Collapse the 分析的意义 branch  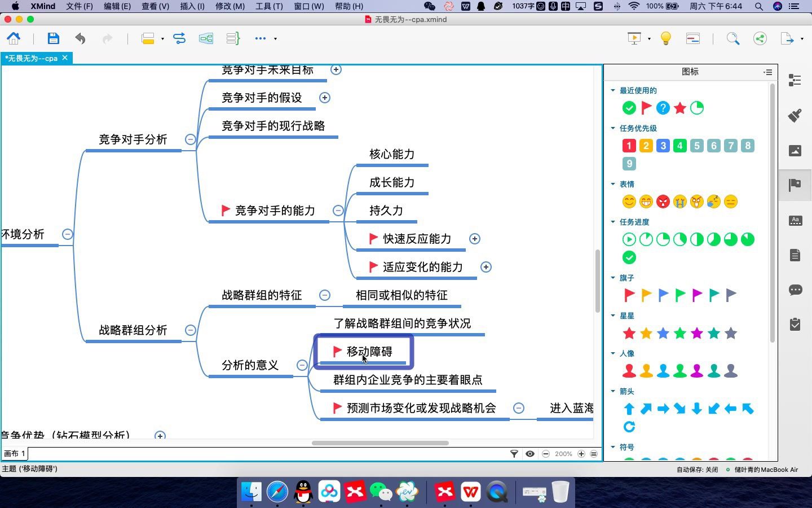tap(302, 365)
